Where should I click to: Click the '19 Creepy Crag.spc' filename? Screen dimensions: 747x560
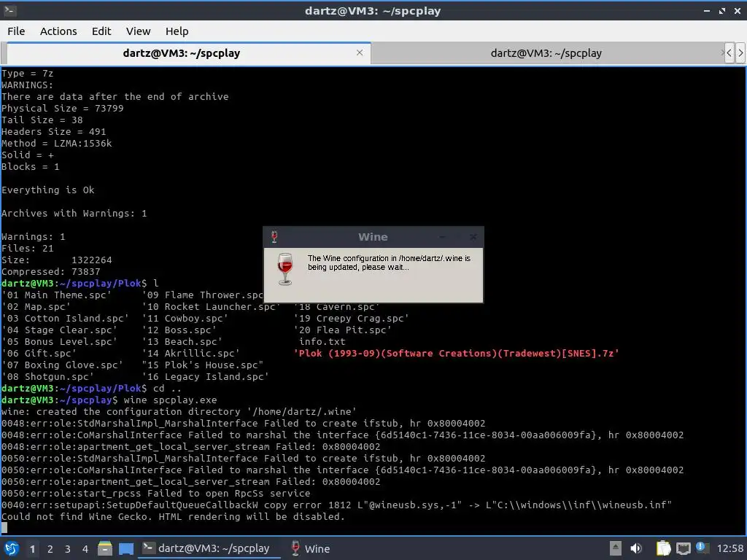(351, 318)
